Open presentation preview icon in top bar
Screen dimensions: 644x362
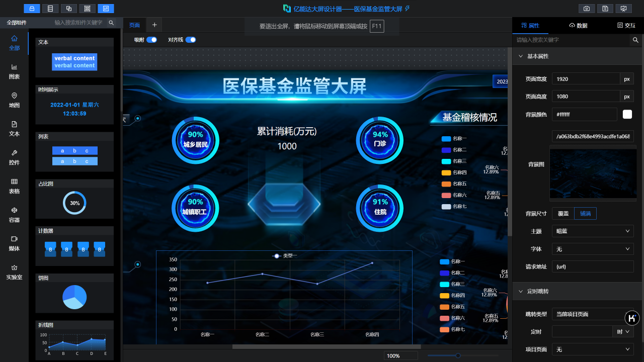click(x=624, y=9)
